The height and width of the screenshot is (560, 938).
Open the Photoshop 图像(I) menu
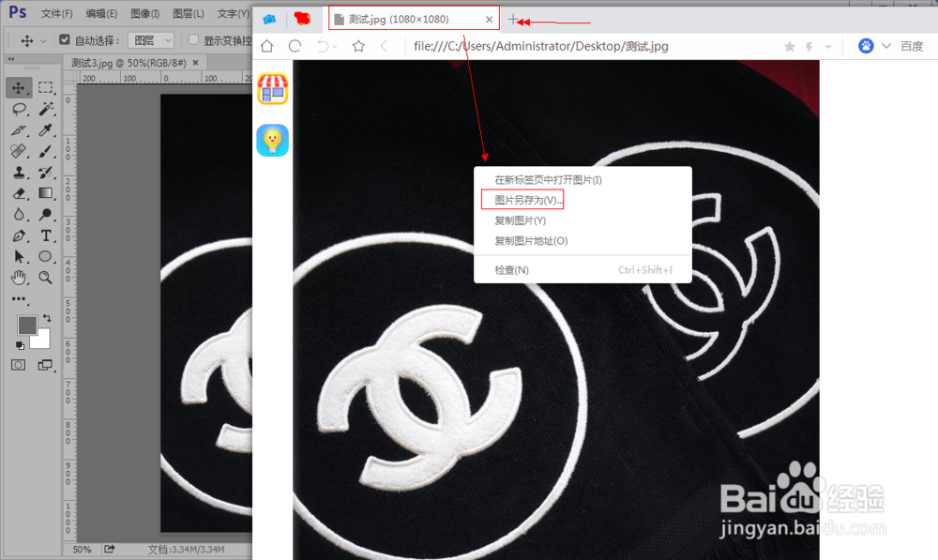(144, 13)
